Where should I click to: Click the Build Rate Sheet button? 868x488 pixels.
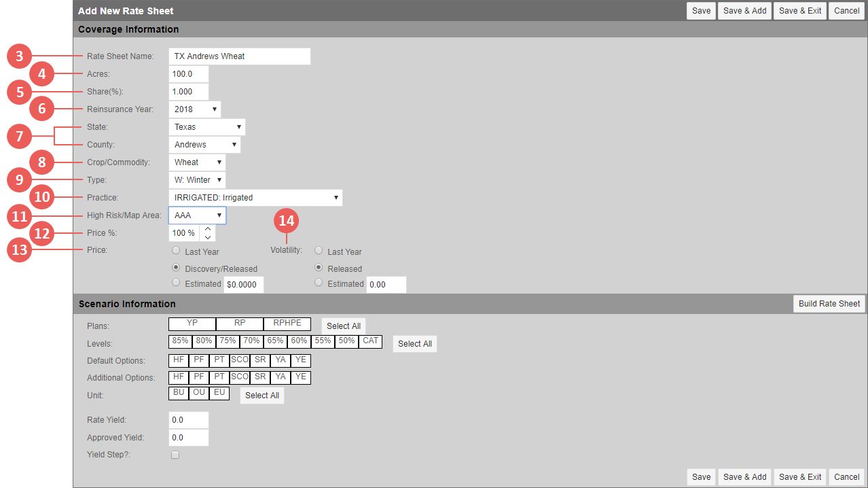tap(829, 304)
